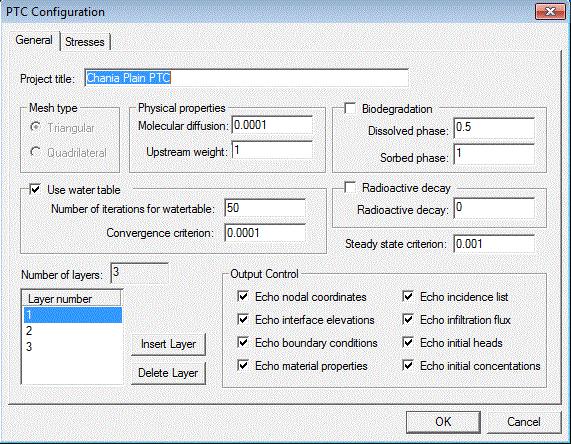571x444 pixels.
Task: Select Quadrilateral mesh type radio button
Action: 36,152
